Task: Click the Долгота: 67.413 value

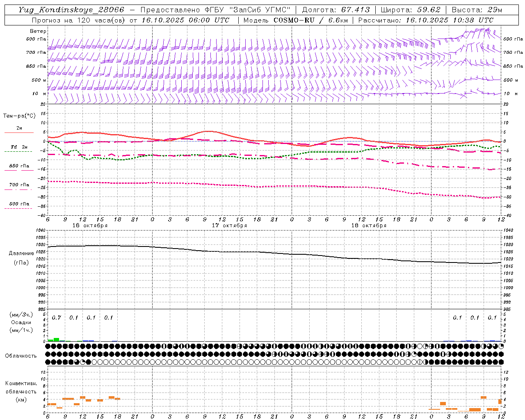Action: [336, 10]
